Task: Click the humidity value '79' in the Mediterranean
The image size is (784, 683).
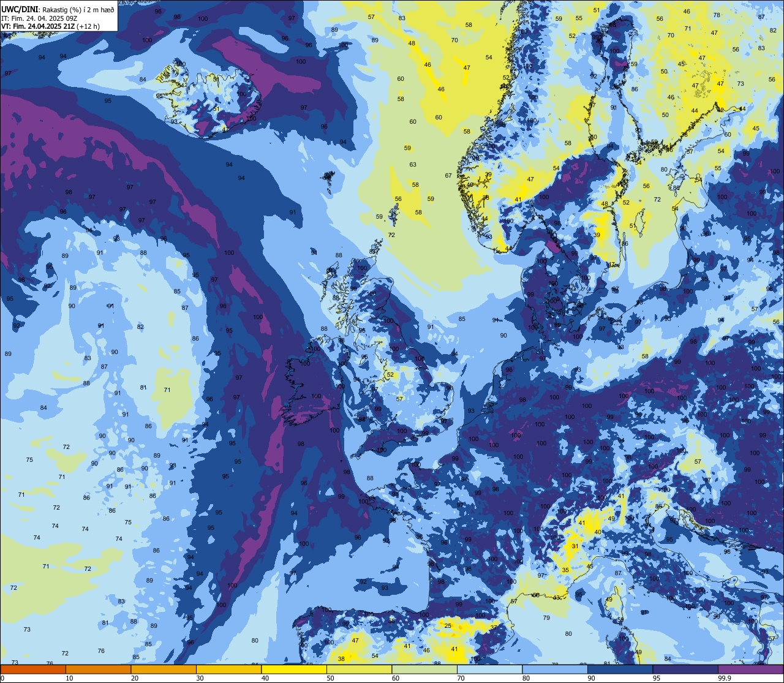Action: [x=546, y=617]
